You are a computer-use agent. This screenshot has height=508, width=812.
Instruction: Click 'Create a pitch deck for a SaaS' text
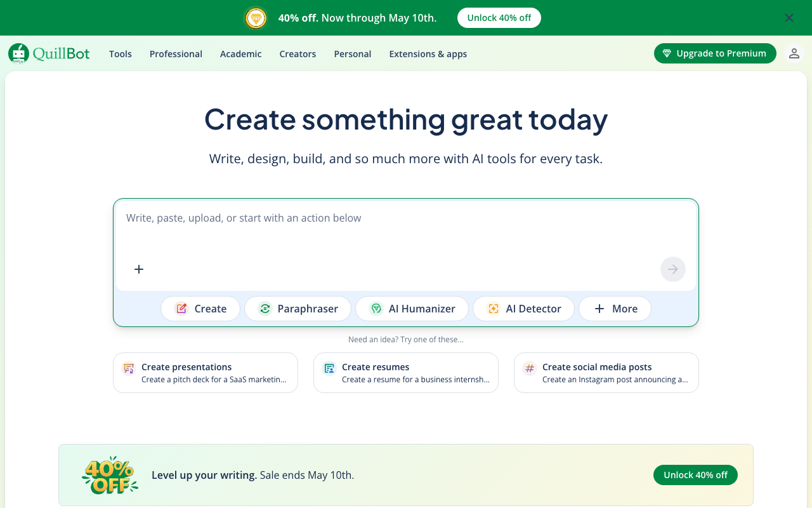point(214,380)
